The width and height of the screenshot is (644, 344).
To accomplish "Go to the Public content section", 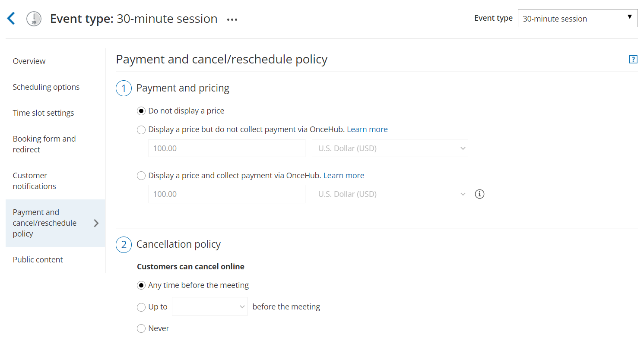I will click(38, 259).
